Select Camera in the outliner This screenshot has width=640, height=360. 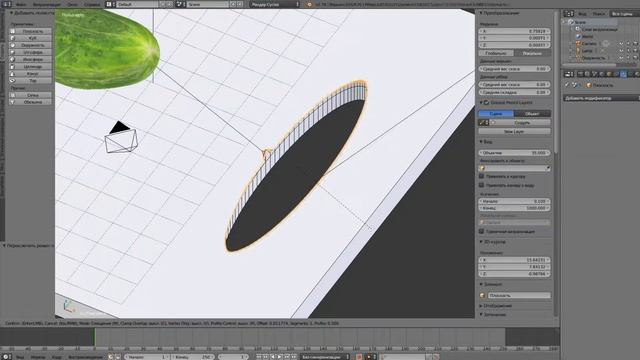(x=589, y=44)
